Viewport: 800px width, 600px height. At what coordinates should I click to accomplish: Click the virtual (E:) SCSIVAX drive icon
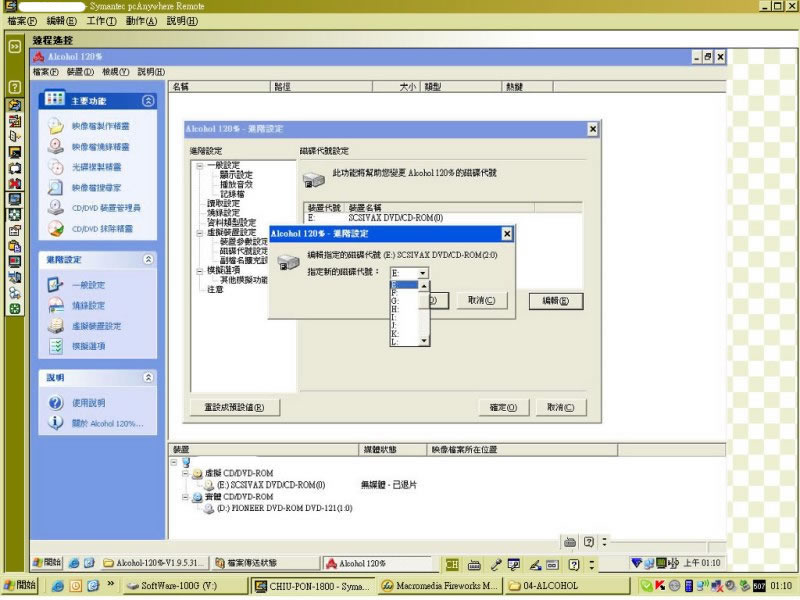[x=209, y=485]
